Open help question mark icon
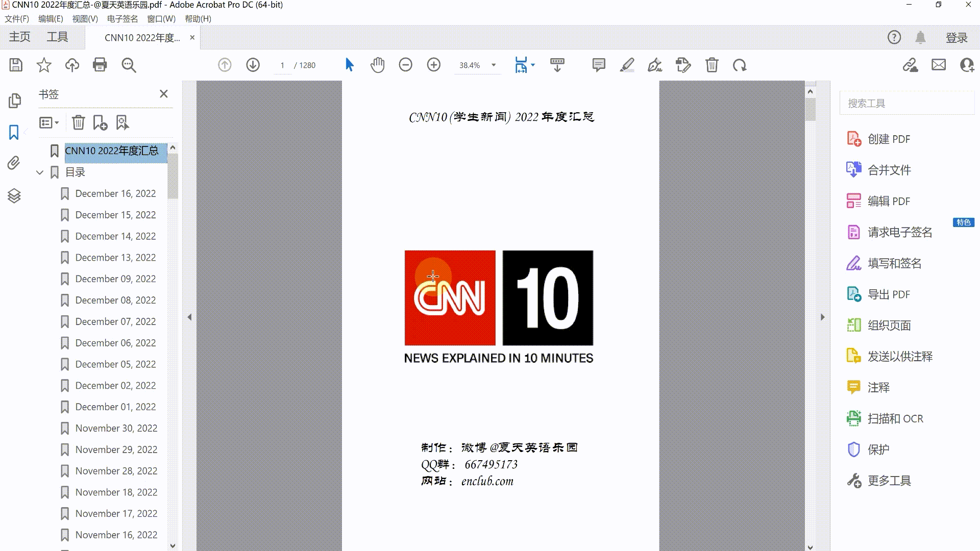 point(894,37)
